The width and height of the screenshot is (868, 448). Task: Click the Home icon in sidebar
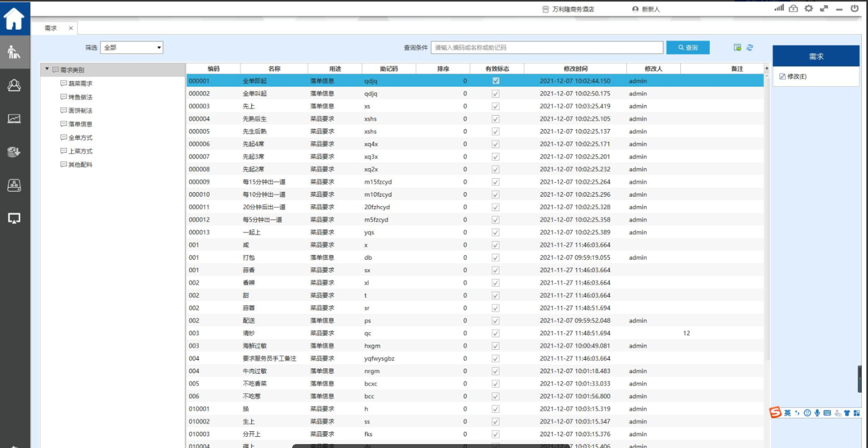[15, 18]
